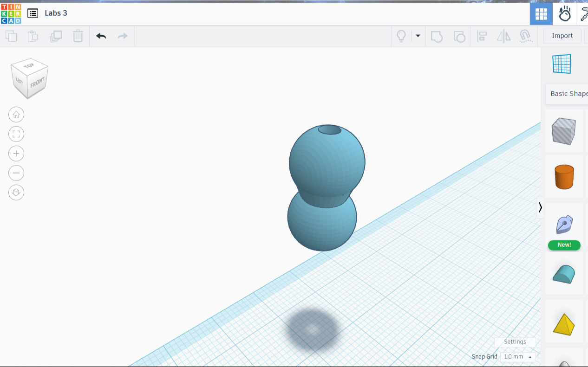588x367 pixels.
Task: Click the Fit all in view button
Action: (16, 134)
